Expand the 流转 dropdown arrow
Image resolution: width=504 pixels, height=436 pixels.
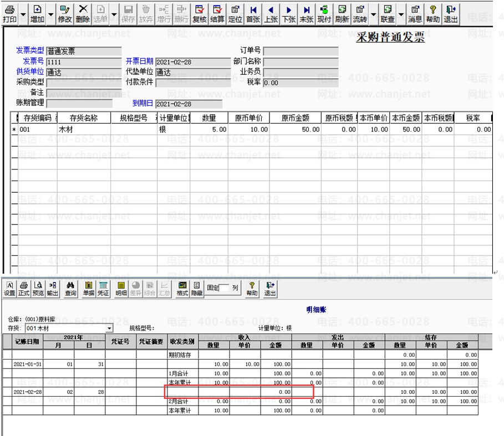click(374, 14)
